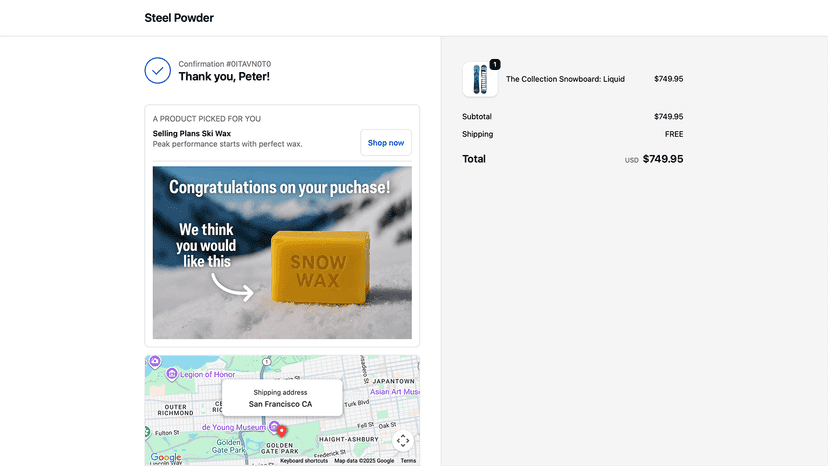Click the de Young Museum map marker

click(274, 426)
